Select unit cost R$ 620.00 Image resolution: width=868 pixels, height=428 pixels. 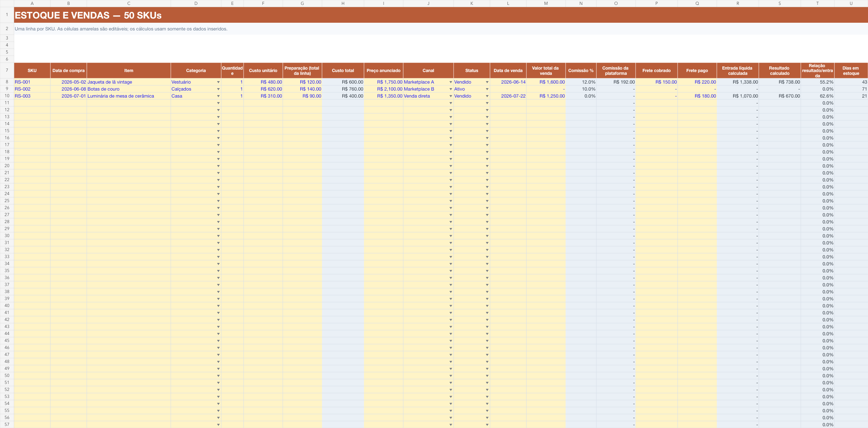[x=263, y=89]
